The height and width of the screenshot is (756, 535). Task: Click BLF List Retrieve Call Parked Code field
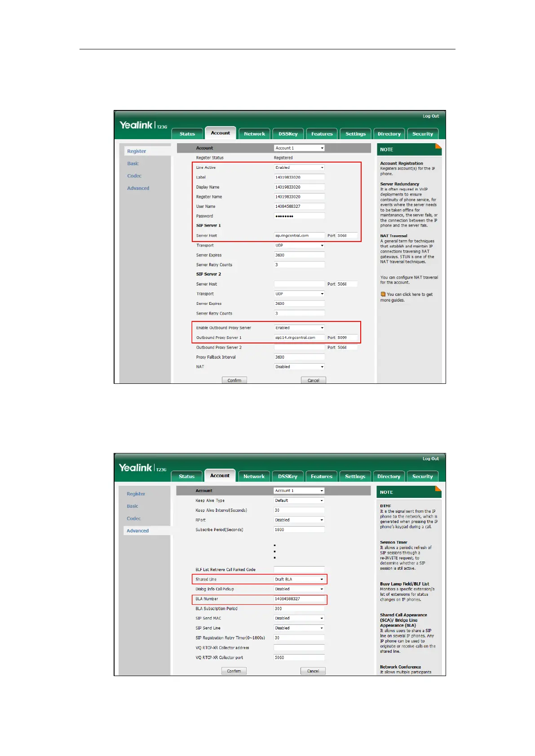[x=299, y=570]
